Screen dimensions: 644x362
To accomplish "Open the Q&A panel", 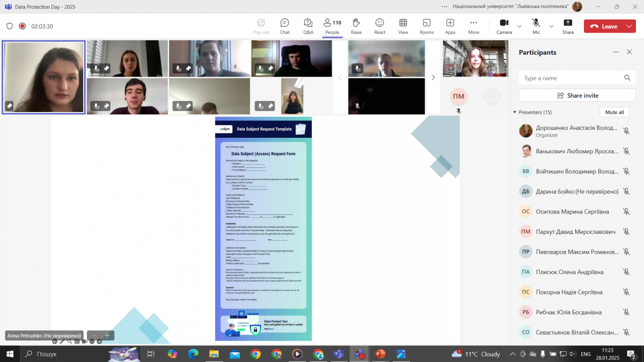I will pos(308,26).
